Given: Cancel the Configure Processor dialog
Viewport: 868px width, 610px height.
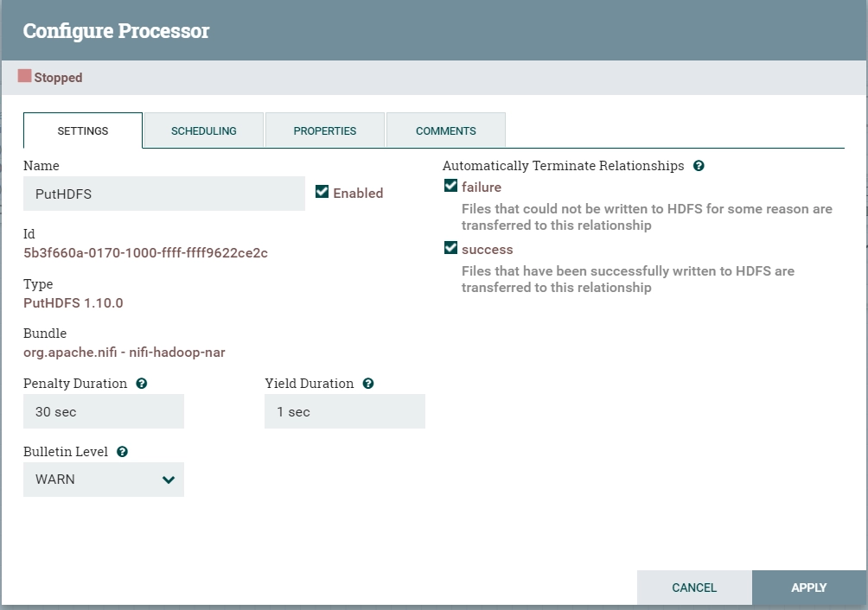Looking at the screenshot, I should coord(694,588).
